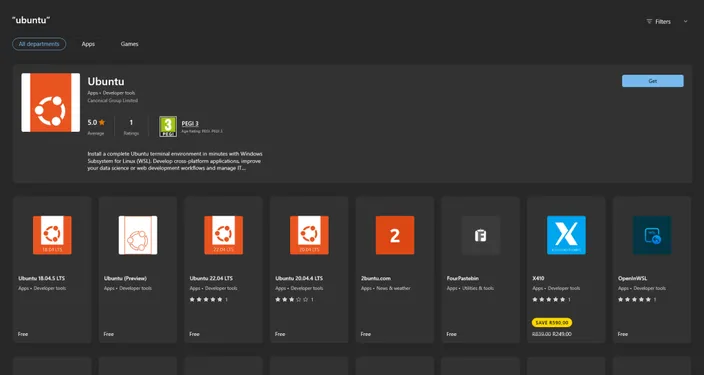Click the star rating under Ubuntu 20.04.4 LTS
The width and height of the screenshot is (704, 375).
[292, 300]
